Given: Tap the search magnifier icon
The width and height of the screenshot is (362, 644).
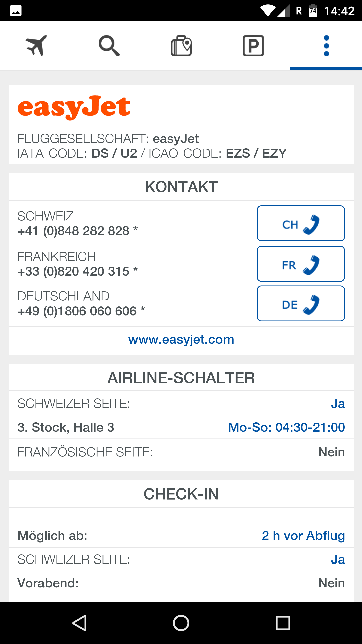Looking at the screenshot, I should [x=109, y=46].
